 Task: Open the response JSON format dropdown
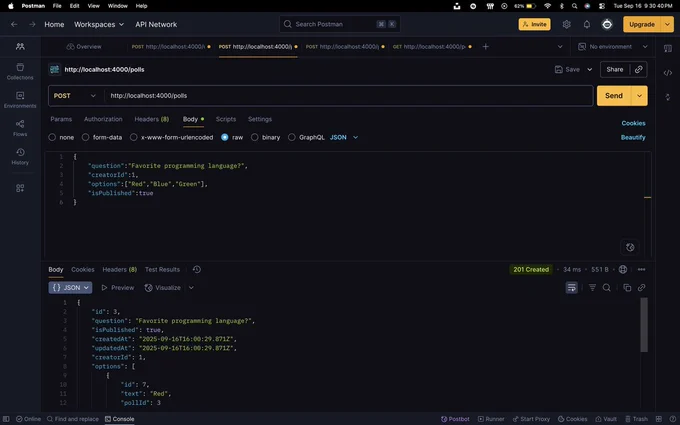tap(70, 288)
